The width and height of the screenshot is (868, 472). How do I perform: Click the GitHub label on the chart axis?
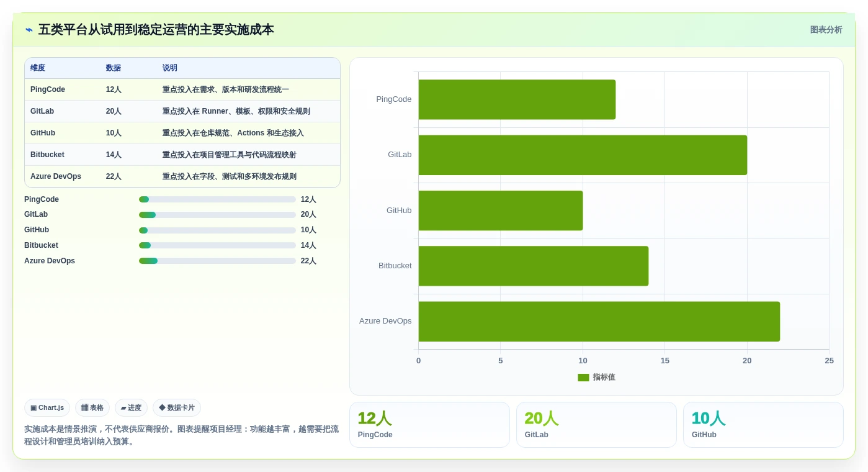(x=399, y=211)
